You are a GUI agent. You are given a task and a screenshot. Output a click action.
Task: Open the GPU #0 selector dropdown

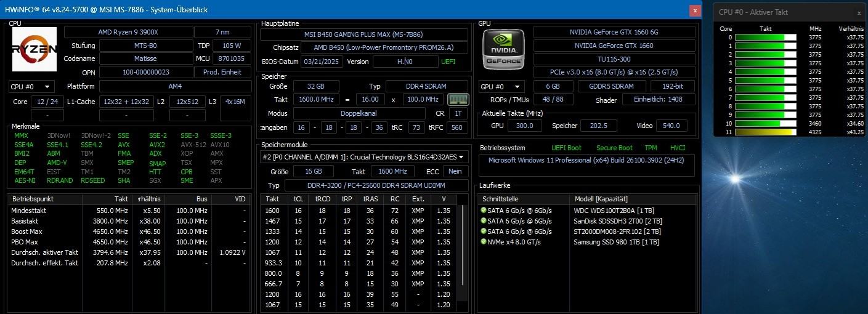[x=501, y=87]
